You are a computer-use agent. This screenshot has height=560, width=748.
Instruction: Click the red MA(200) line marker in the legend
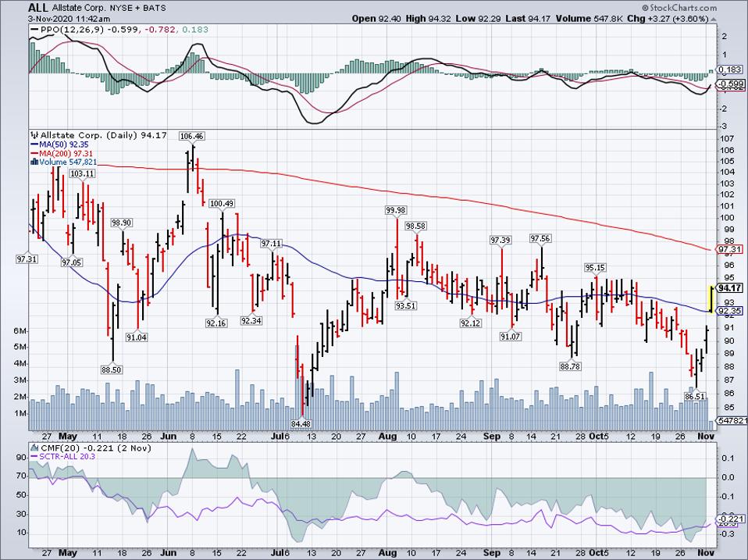(x=34, y=153)
